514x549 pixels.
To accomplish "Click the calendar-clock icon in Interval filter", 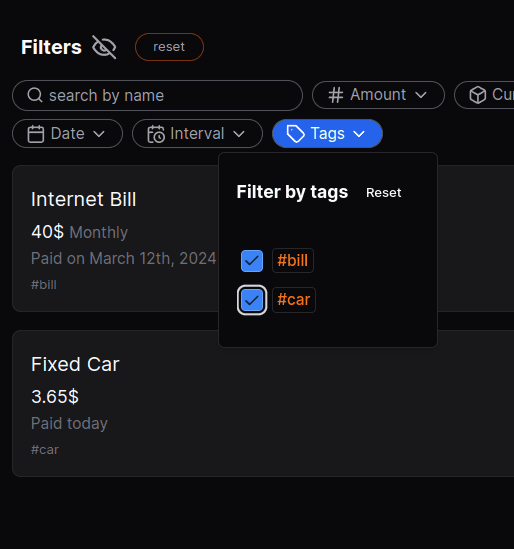I will point(156,134).
